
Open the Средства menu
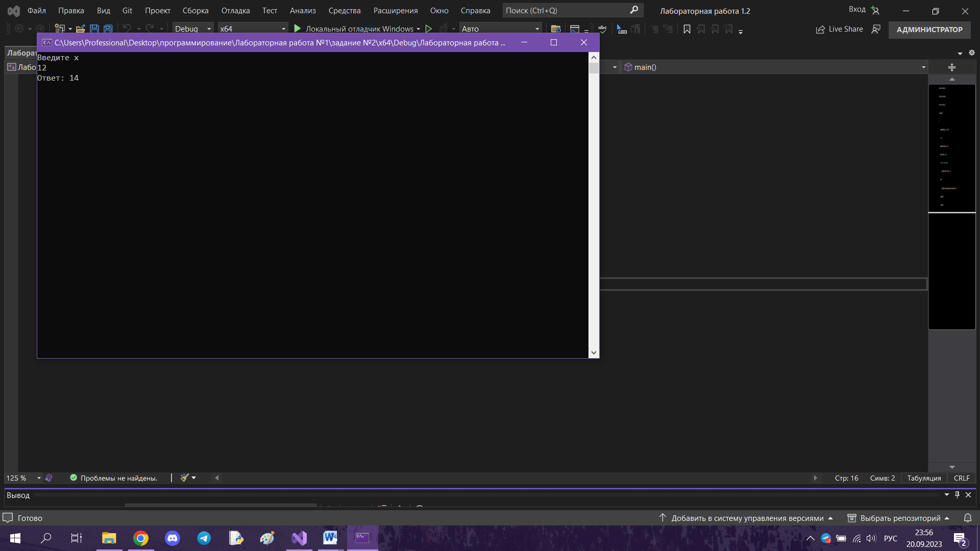pyautogui.click(x=345, y=10)
